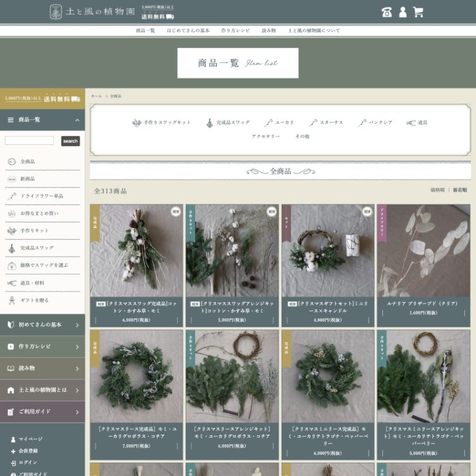Click the sidebar 新商品 NEW icon
The image size is (476, 476).
(12, 179)
